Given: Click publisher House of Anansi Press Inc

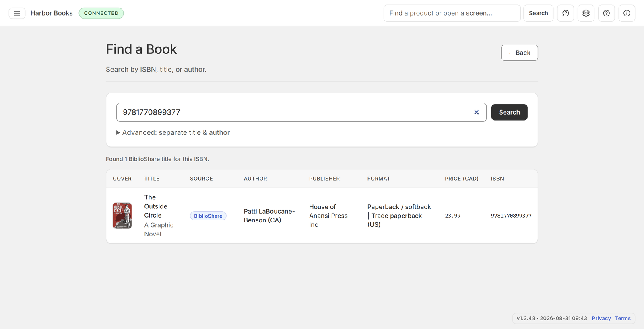Looking at the screenshot, I should point(328,216).
